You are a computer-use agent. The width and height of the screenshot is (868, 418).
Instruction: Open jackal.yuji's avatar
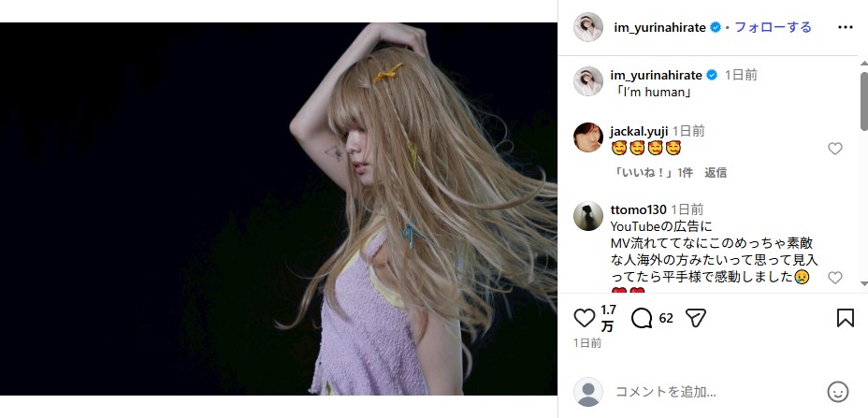coord(587,137)
